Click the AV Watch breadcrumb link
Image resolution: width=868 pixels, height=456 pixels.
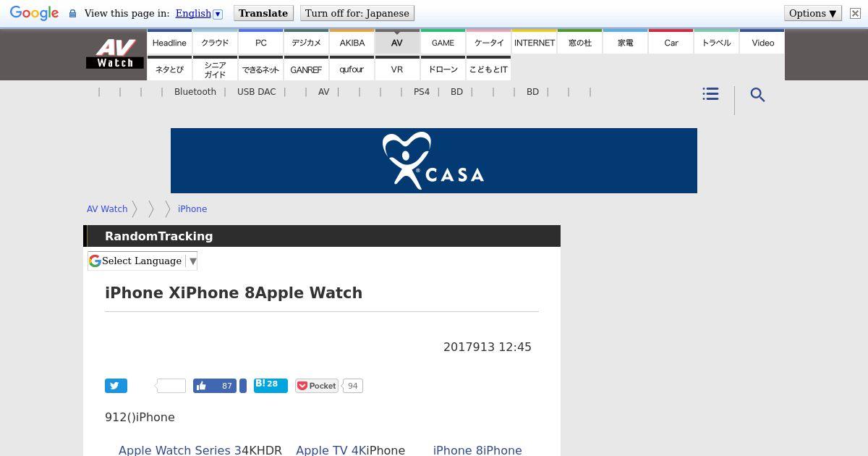(107, 208)
